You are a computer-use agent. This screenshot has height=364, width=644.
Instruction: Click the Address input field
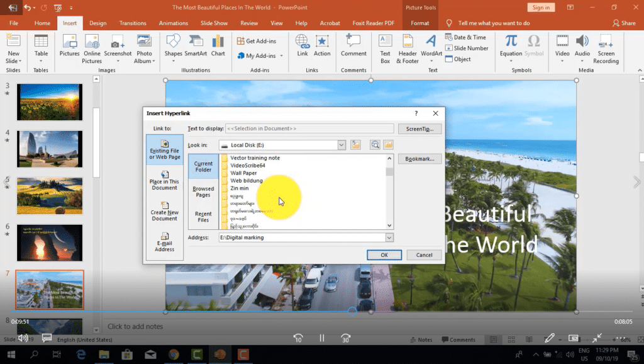click(x=303, y=237)
